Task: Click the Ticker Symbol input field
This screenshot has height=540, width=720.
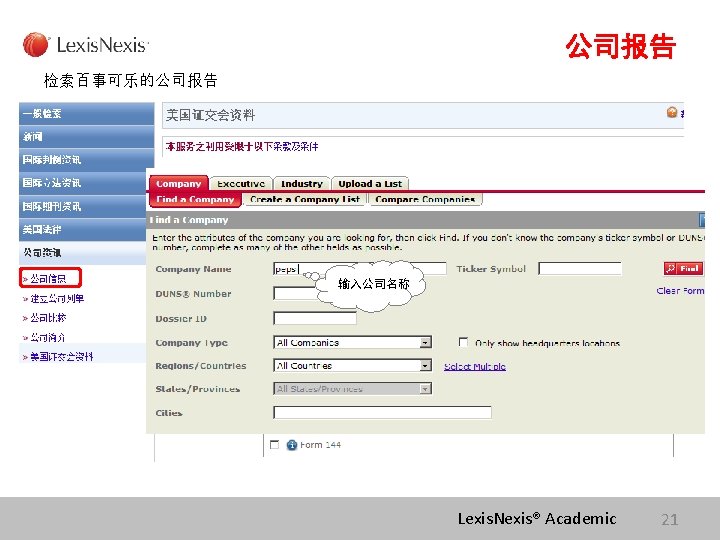Action: pos(580,269)
